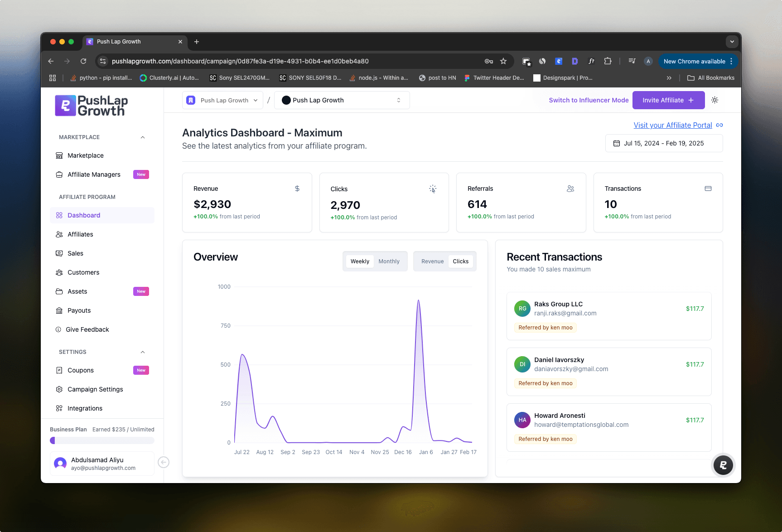Go to Affiliates in the sidebar
This screenshot has width=782, height=532.
click(x=80, y=234)
